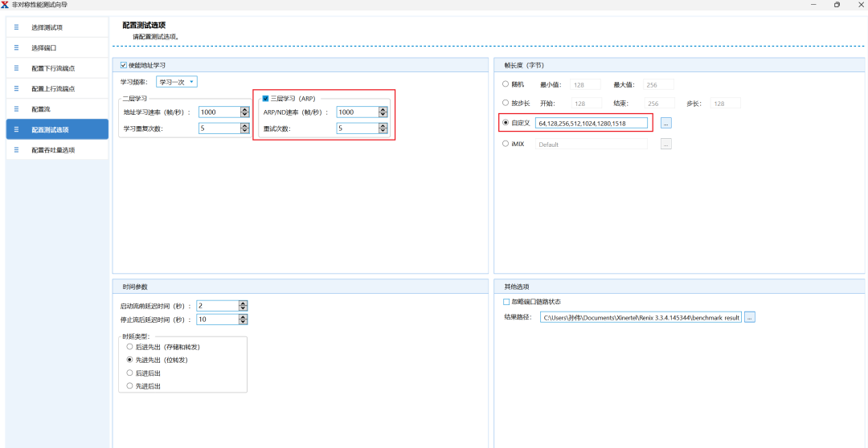This screenshot has width=868, height=448.
Task: Switch to 配置上行流端点 step
Action: [x=57, y=88]
